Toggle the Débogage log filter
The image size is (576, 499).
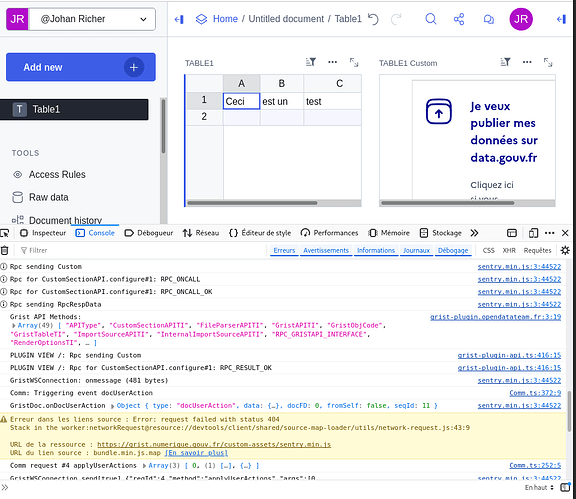[x=453, y=251]
